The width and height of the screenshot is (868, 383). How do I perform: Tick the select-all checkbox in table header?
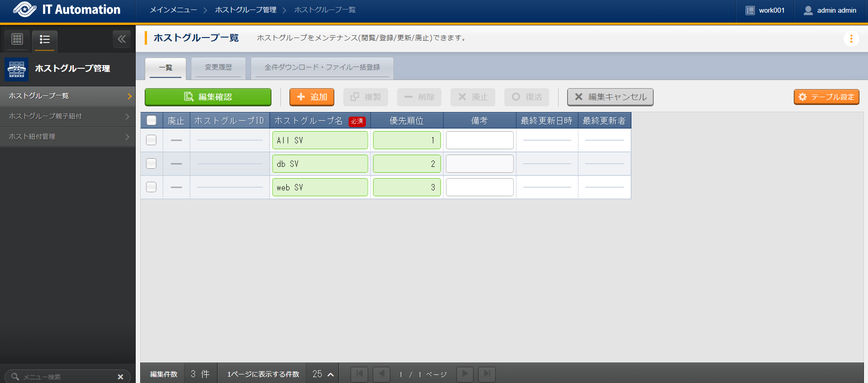point(152,120)
